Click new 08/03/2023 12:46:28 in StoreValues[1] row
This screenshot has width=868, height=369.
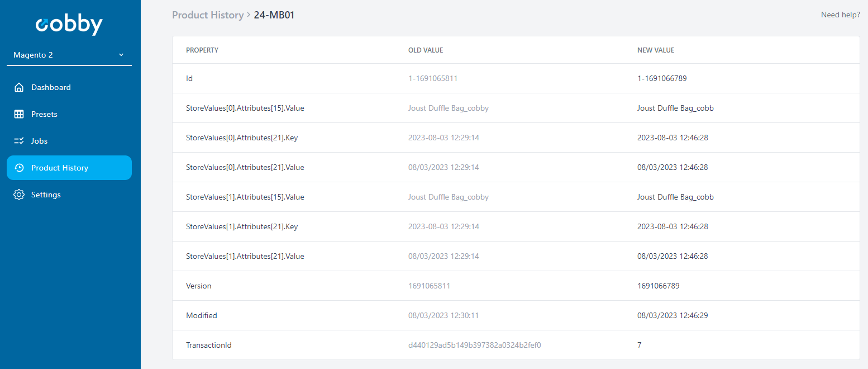[673, 257]
